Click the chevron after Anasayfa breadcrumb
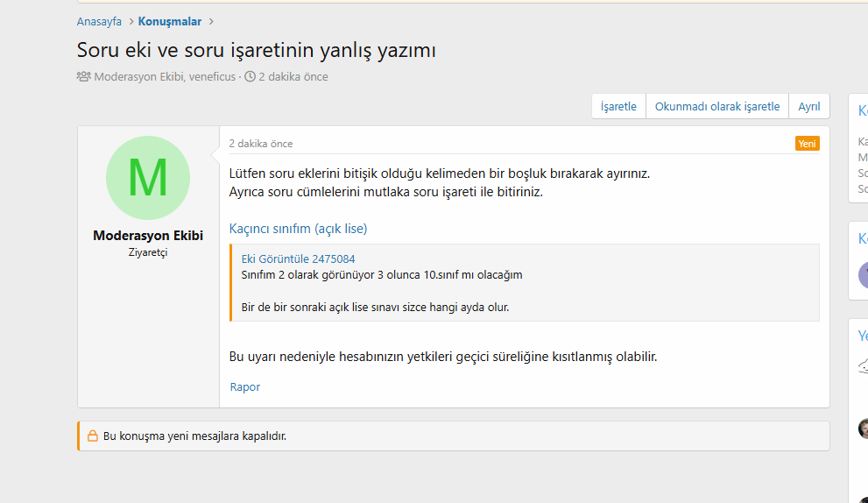 [131, 21]
